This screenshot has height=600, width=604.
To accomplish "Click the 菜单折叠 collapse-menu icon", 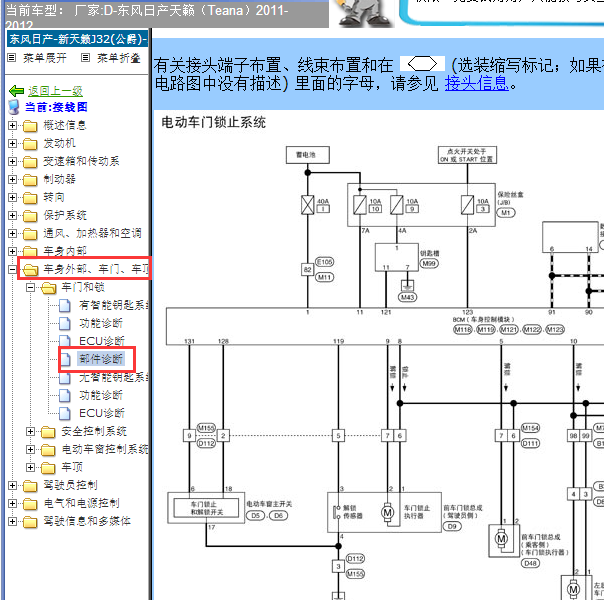I will pyautogui.click(x=86, y=58).
